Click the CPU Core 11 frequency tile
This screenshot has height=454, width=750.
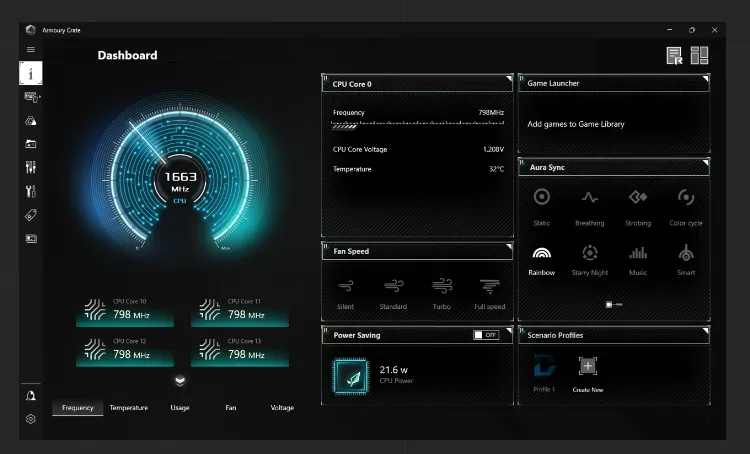[x=240, y=312]
